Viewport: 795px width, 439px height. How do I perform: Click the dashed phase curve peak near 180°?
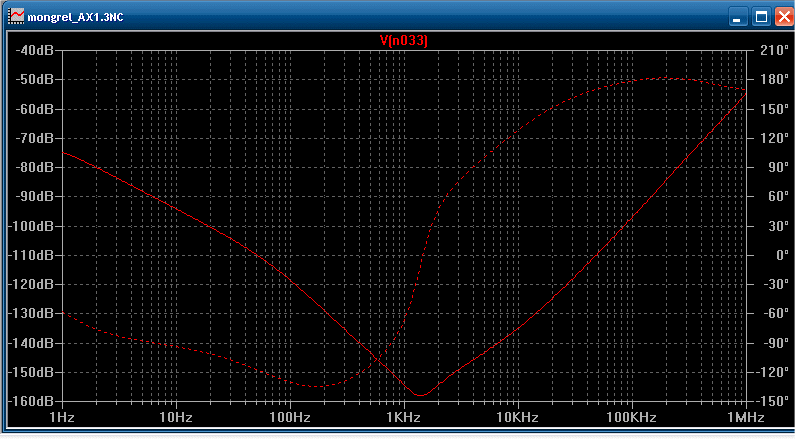pos(664,79)
